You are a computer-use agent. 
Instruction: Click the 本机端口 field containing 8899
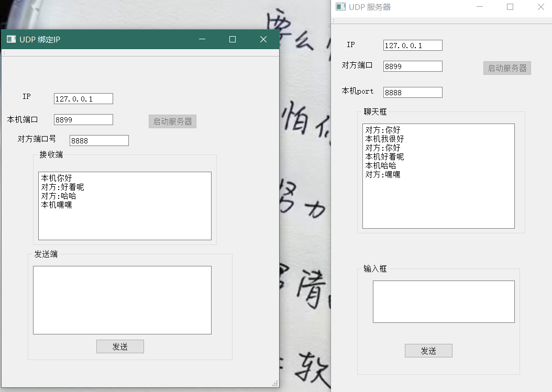pos(83,119)
